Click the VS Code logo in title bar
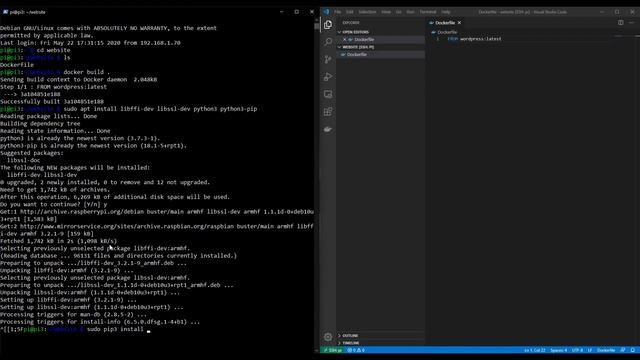 tap(326, 12)
